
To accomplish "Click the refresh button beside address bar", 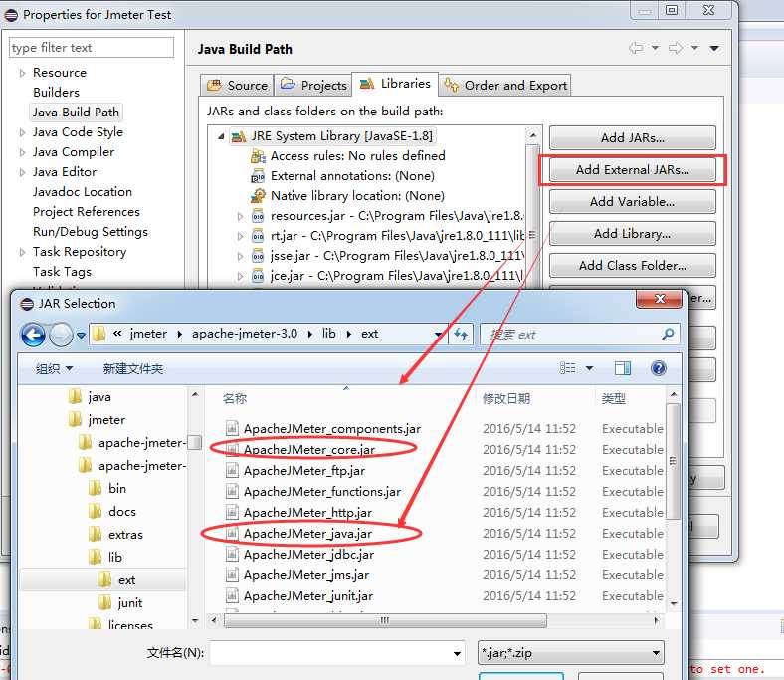I will tap(460, 334).
